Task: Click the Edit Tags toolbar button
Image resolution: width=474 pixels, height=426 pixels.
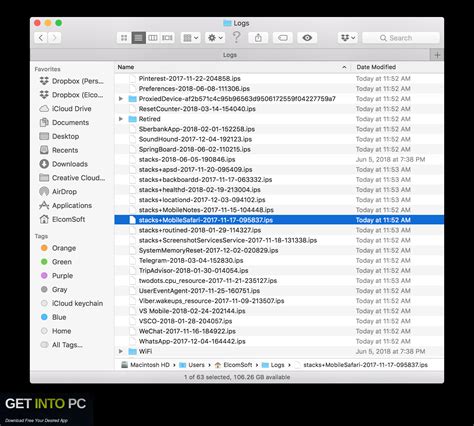Action: [x=283, y=38]
